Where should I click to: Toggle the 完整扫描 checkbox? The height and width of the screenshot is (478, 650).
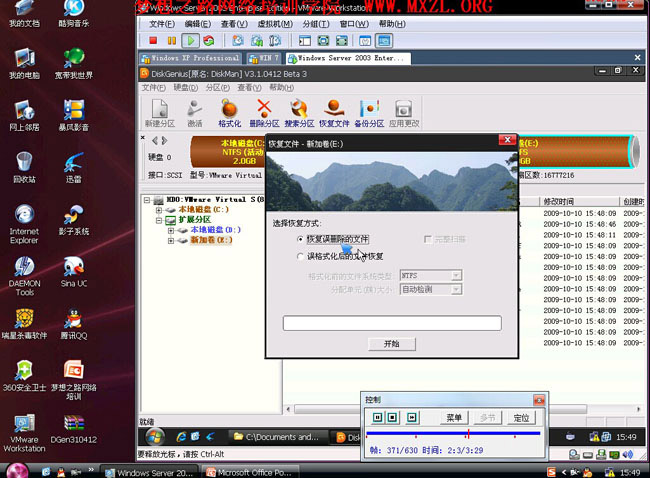(428, 239)
